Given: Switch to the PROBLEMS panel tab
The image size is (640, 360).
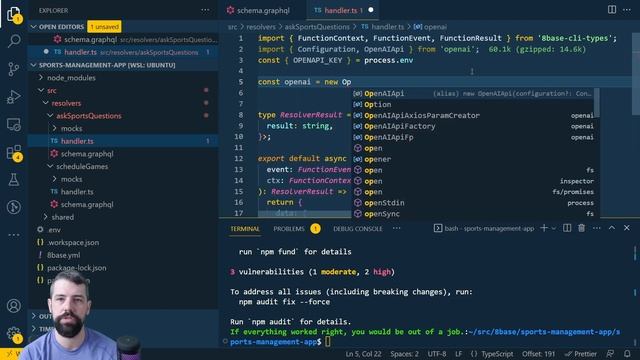Looking at the screenshot, I should point(289,229).
